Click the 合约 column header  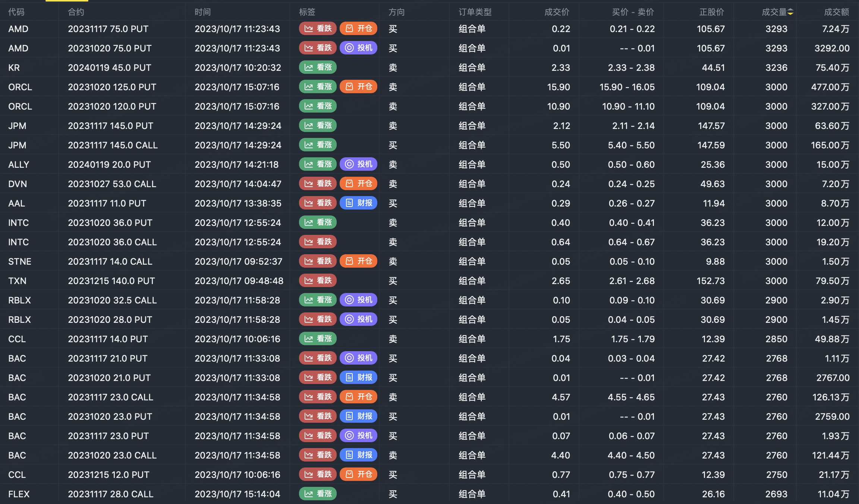[x=76, y=12]
